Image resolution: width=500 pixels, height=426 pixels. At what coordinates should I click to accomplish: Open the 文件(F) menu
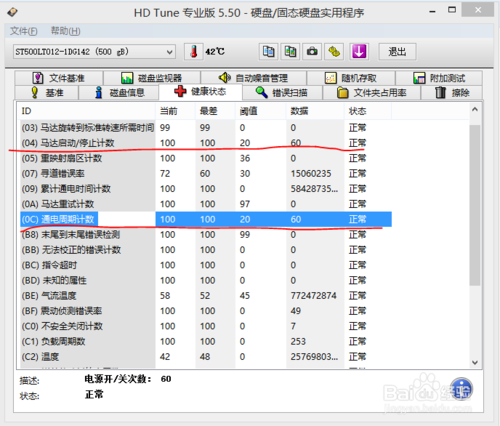pos(23,31)
